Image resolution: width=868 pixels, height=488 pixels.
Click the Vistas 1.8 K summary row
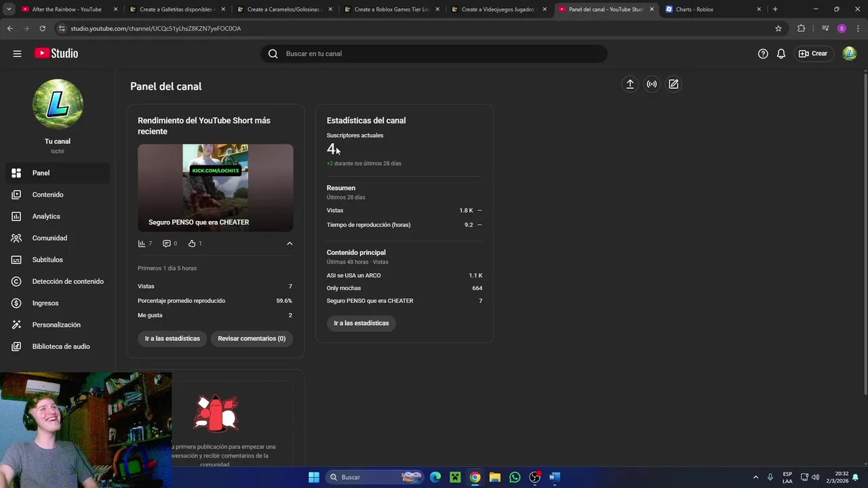pos(404,210)
